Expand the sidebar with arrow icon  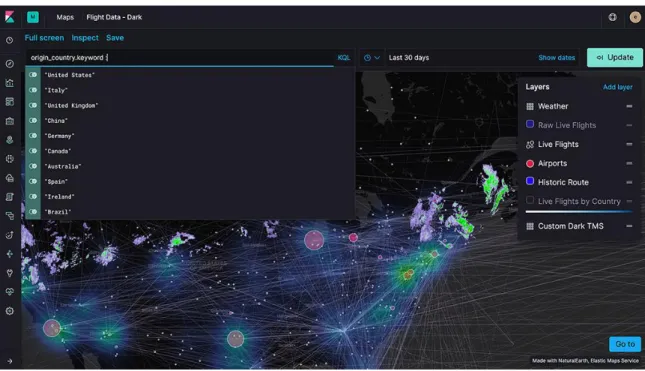point(9,361)
